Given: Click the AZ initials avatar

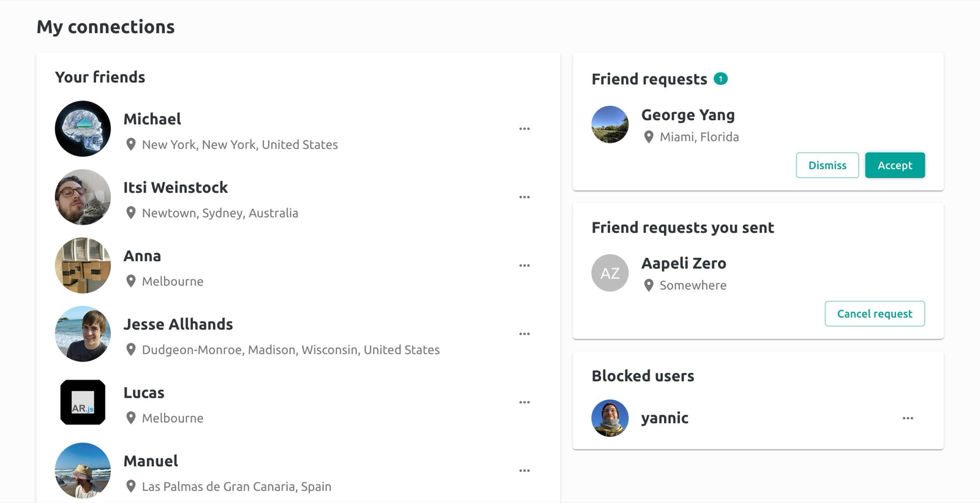Looking at the screenshot, I should (610, 273).
